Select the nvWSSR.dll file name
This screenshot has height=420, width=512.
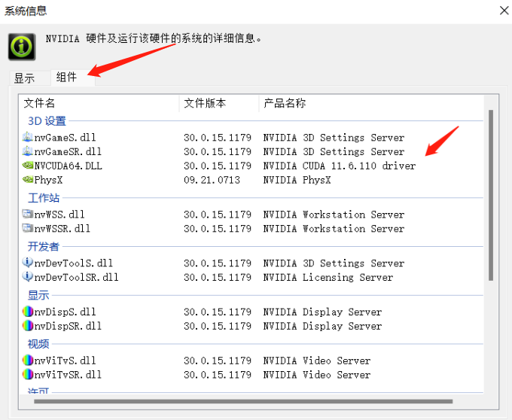pyautogui.click(x=62, y=228)
